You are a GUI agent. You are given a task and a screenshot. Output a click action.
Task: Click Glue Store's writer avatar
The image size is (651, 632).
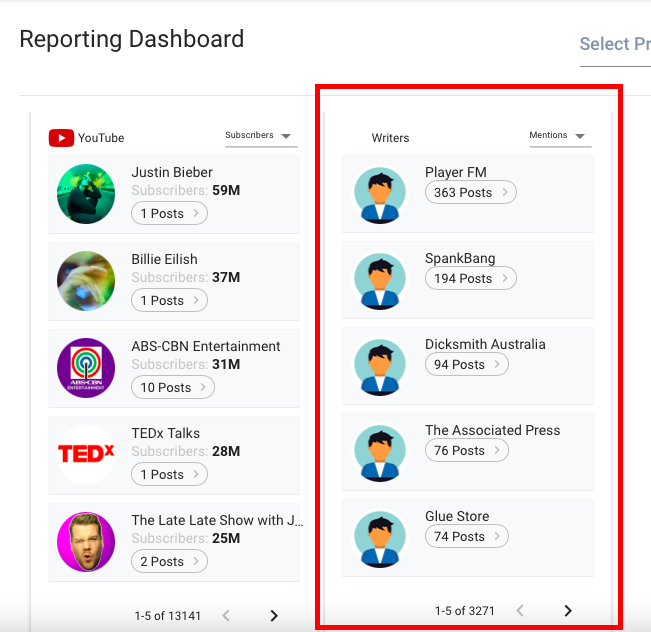(x=380, y=538)
